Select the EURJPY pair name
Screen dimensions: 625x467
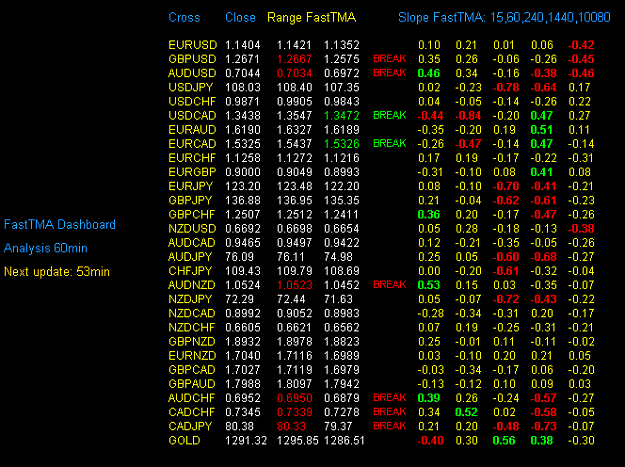click(x=191, y=186)
